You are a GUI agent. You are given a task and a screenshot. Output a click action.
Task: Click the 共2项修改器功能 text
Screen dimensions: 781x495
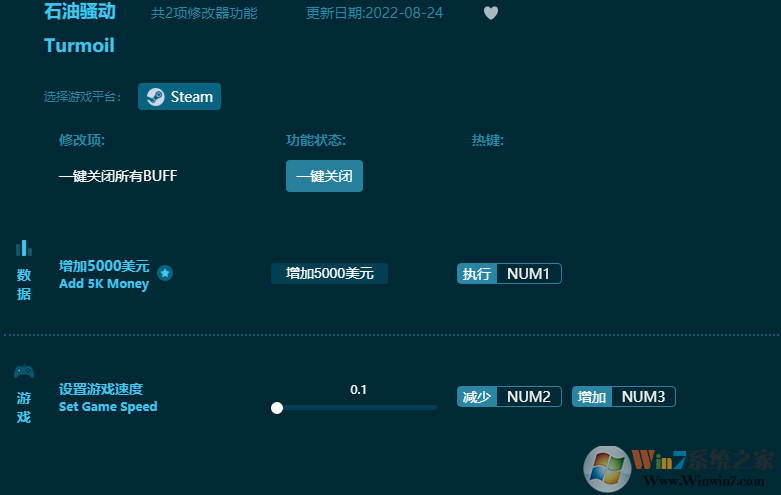coord(204,13)
